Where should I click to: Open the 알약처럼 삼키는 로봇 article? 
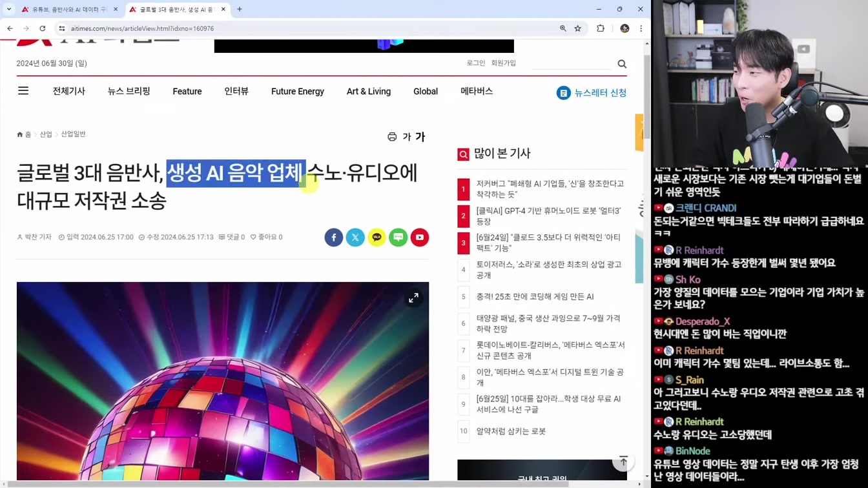(511, 431)
